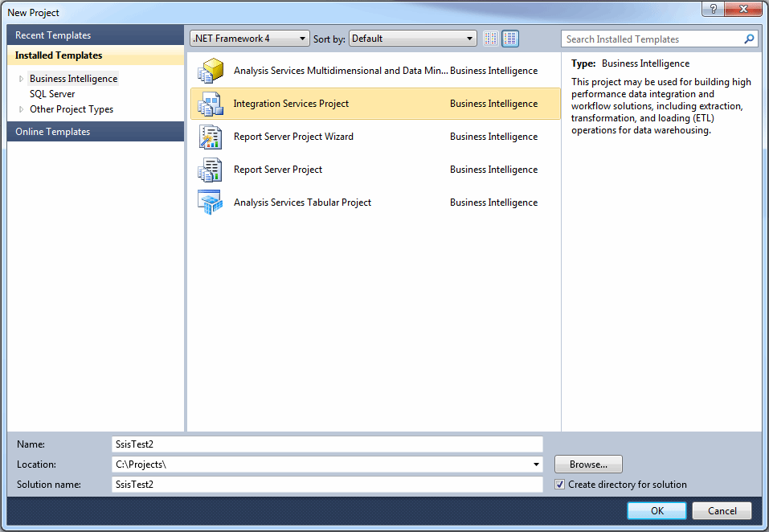Open the .NET Framework 4 dropdown
The image size is (769, 532).
coord(303,38)
